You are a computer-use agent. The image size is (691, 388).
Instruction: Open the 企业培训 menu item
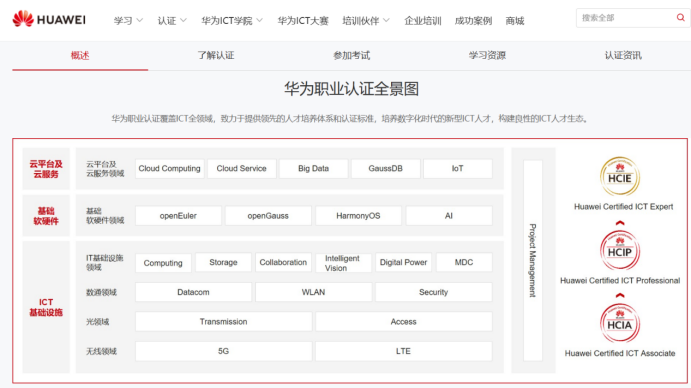tap(423, 21)
